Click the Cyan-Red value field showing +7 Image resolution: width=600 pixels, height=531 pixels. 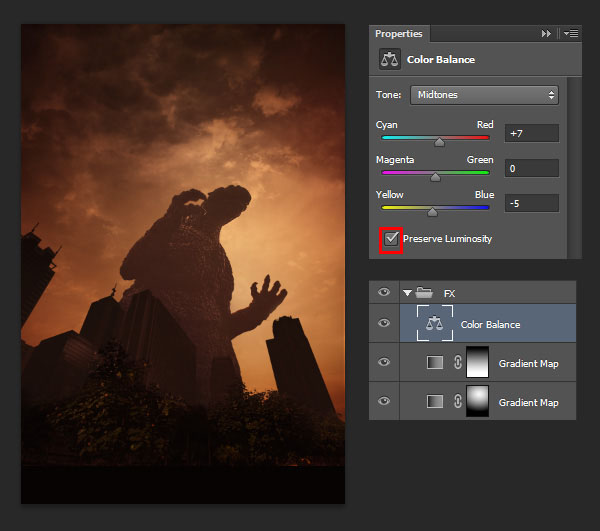[x=532, y=134]
